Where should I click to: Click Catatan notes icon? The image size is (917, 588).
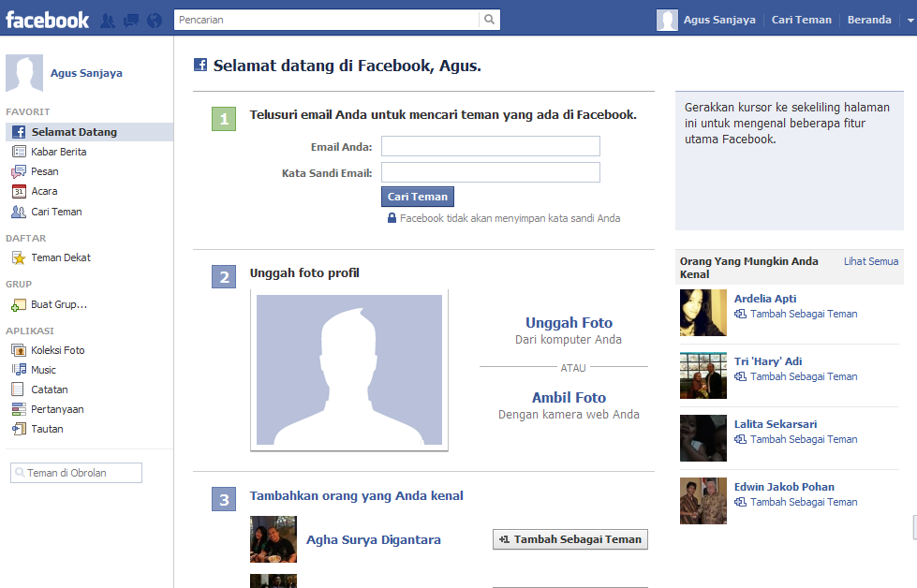coord(18,390)
